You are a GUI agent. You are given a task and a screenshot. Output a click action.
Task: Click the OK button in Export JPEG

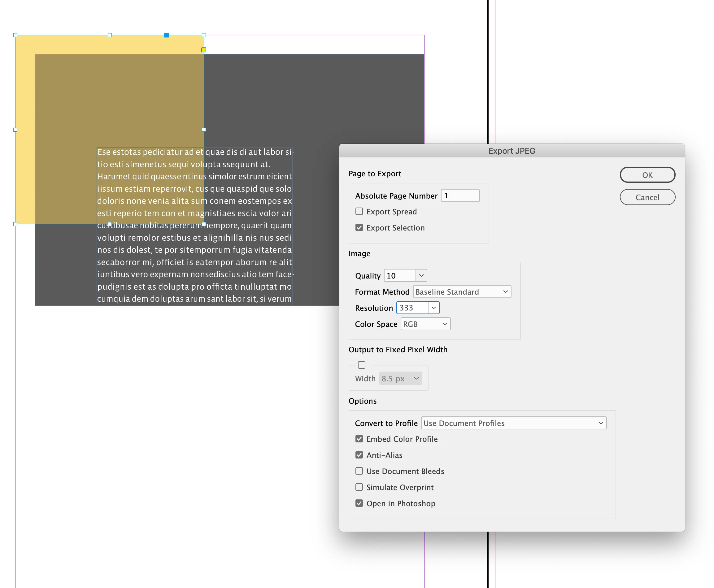[x=647, y=175]
